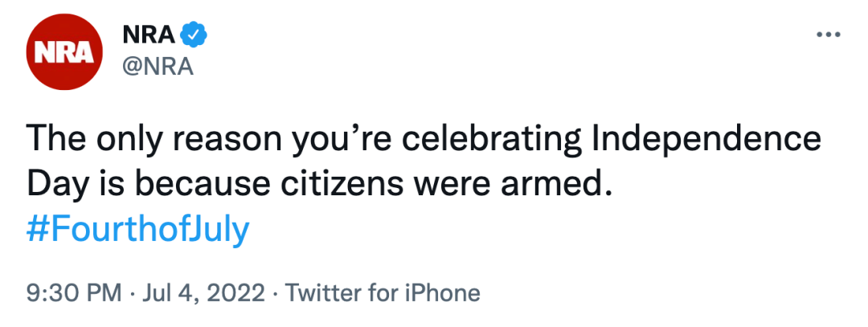Screen dimensions: 868x327
Task: Click the Twitter for iPhone source label
Action: [x=383, y=292]
